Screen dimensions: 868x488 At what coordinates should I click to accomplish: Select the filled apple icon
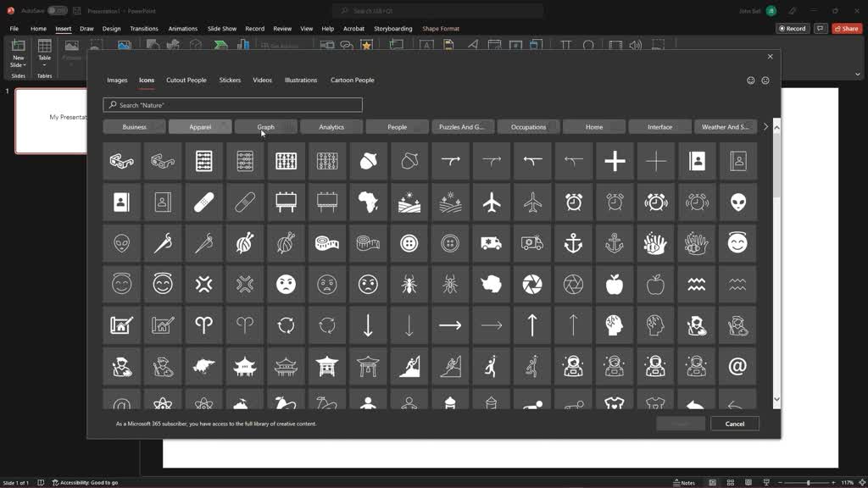[x=615, y=285]
